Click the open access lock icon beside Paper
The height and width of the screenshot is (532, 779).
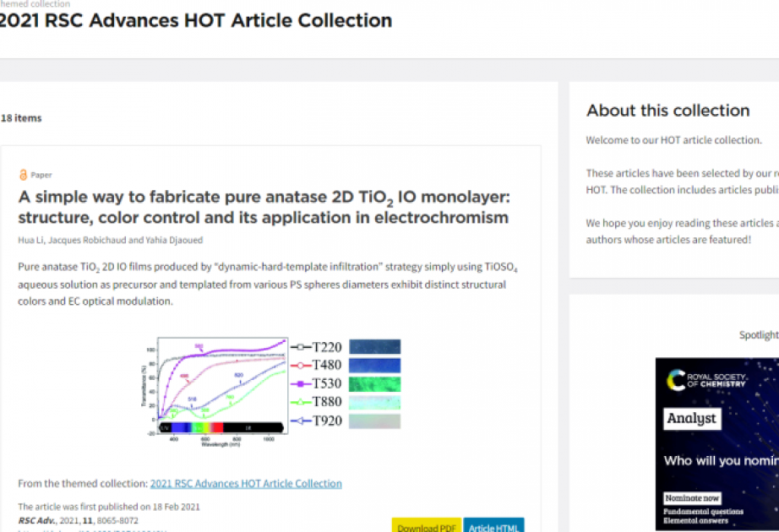[x=23, y=175]
